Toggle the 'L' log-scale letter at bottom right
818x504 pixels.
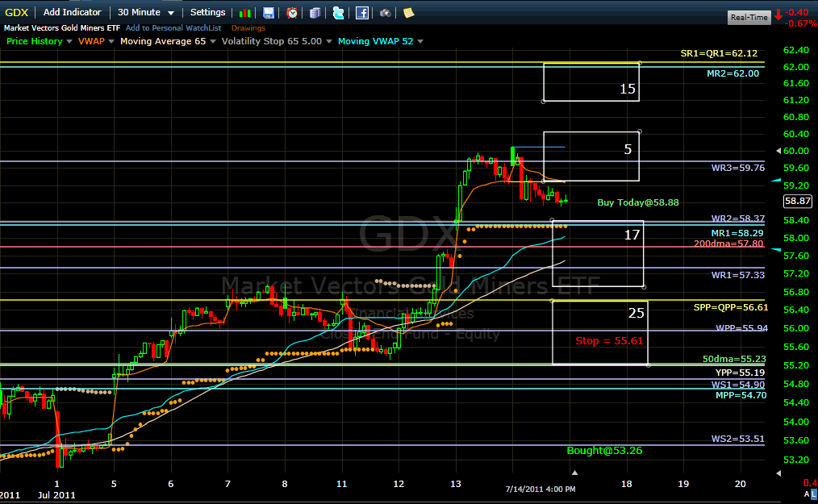(814, 494)
